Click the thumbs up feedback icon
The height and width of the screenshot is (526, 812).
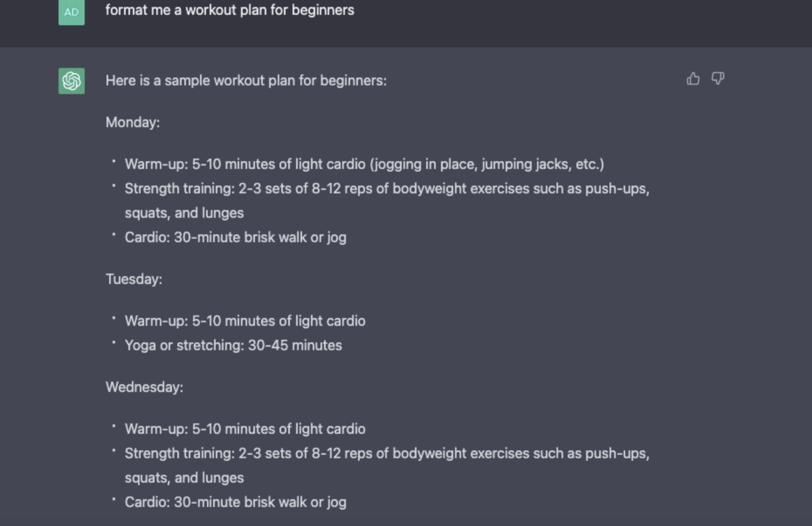[x=693, y=79]
